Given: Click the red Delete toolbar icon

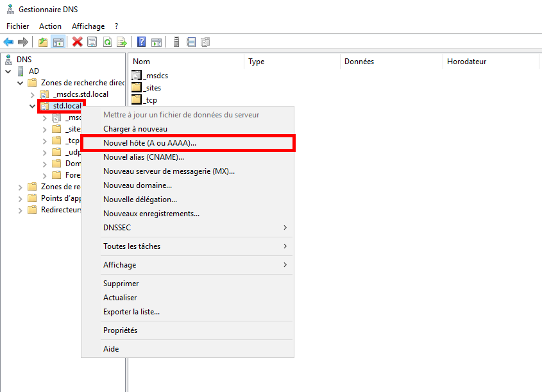Looking at the screenshot, I should [77, 42].
